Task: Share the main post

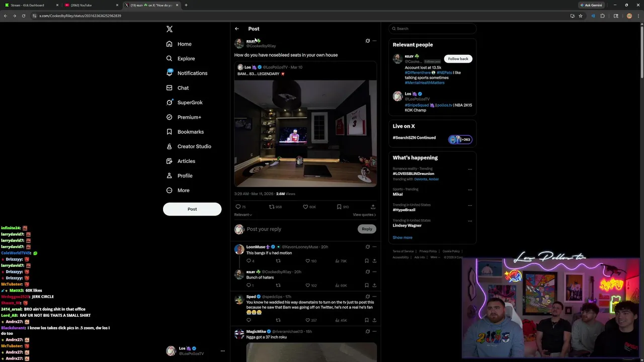Action: pos(373,207)
